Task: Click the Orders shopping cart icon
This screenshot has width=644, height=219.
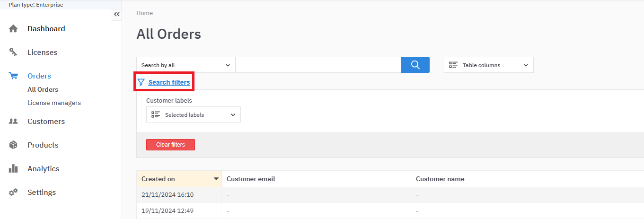Action: (x=13, y=76)
